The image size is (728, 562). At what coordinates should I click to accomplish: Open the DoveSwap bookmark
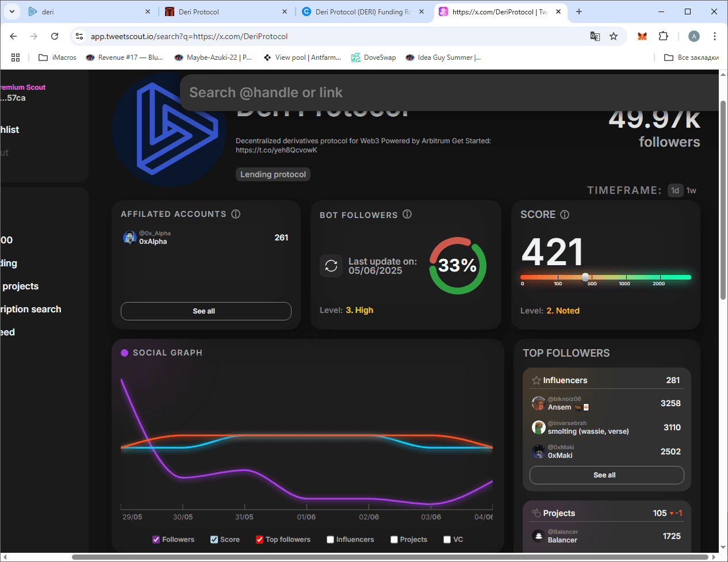[374, 58]
